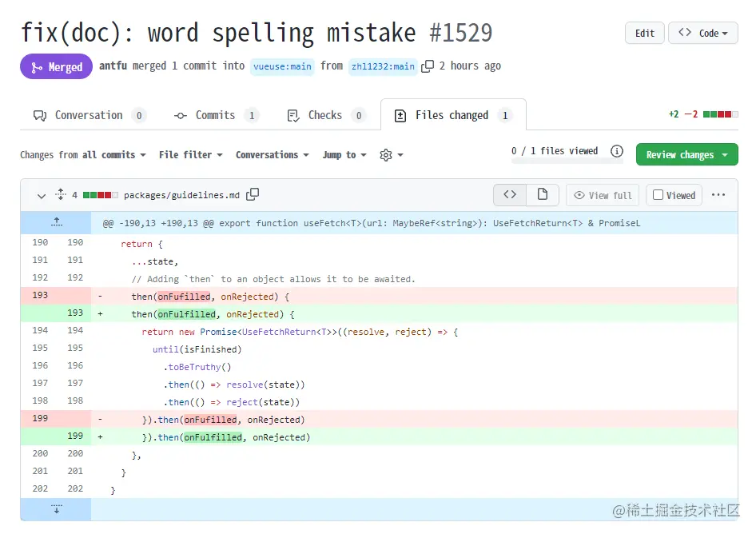Open the Conversations dropdown

[x=273, y=155]
